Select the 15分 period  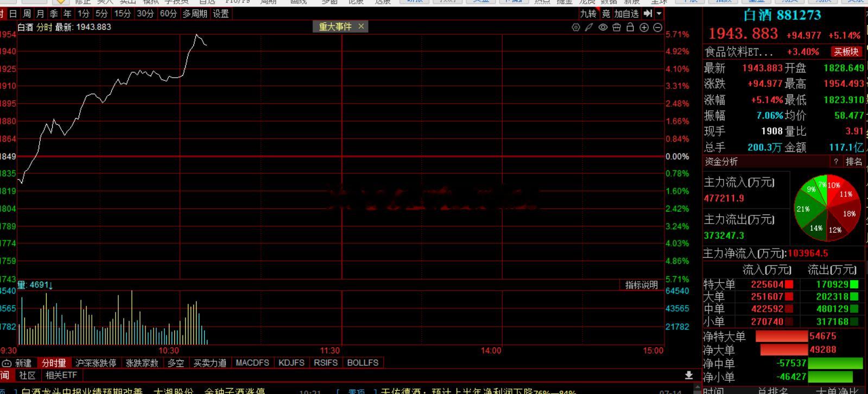tap(122, 14)
